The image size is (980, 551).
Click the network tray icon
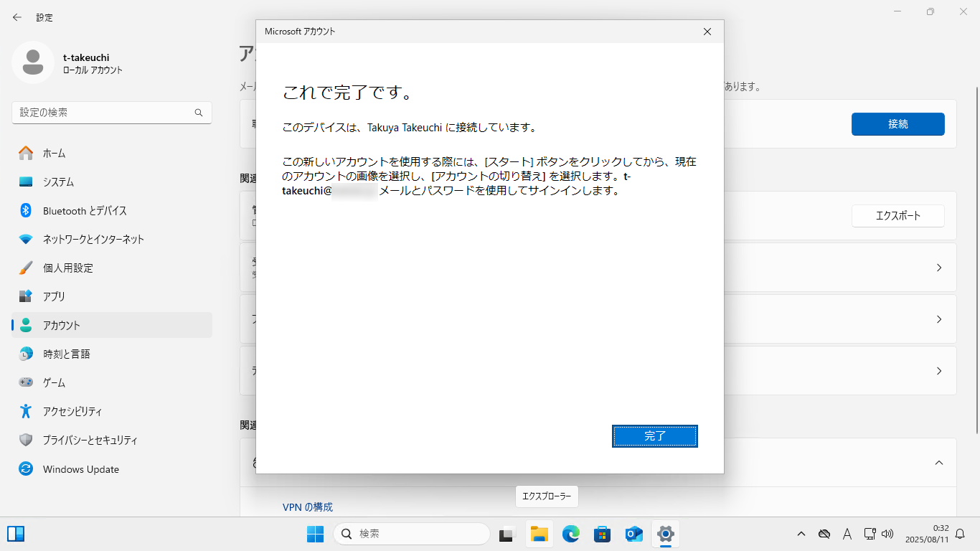(x=870, y=534)
